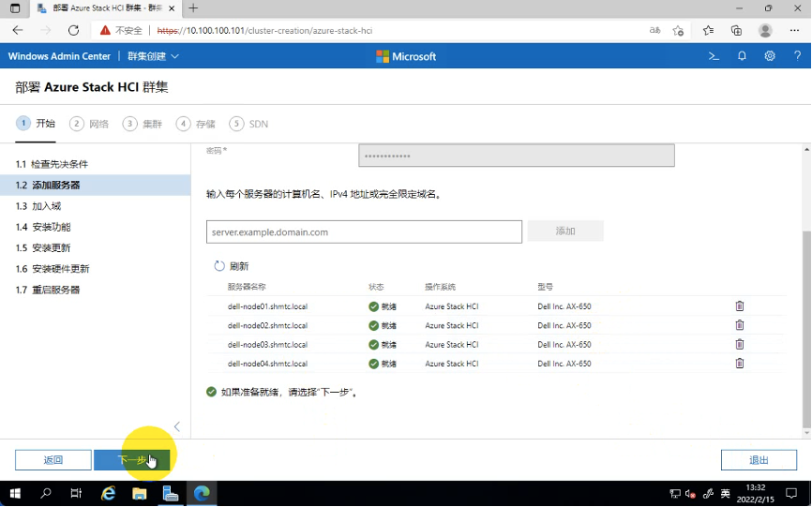Click the 英 input language indicator
812x507 pixels.
coord(725,494)
